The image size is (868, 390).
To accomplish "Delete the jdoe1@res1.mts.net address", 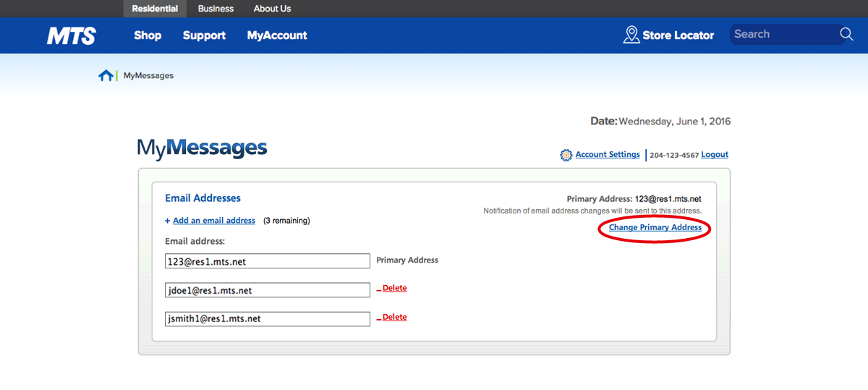I will pyautogui.click(x=394, y=288).
